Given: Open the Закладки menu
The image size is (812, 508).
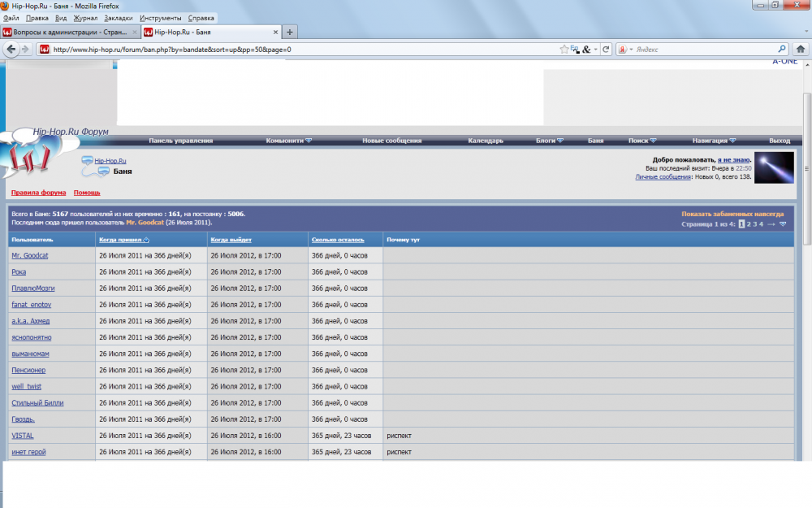Looking at the screenshot, I should (x=118, y=18).
